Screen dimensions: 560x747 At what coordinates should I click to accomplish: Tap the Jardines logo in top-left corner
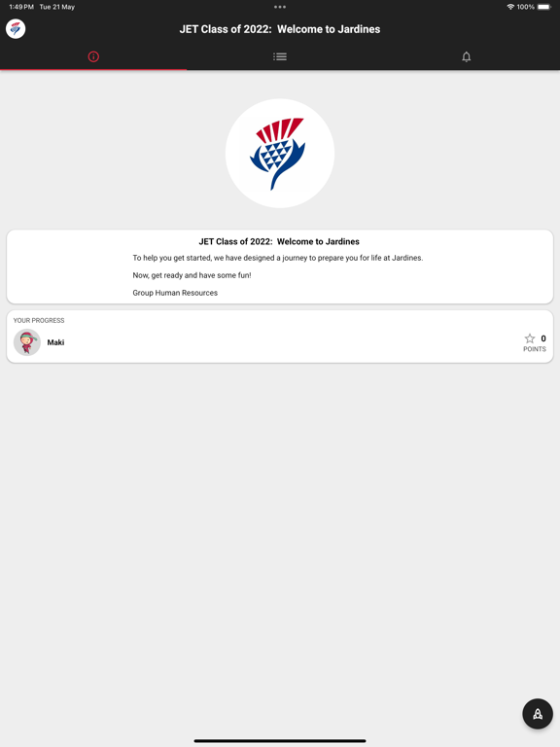click(x=16, y=29)
